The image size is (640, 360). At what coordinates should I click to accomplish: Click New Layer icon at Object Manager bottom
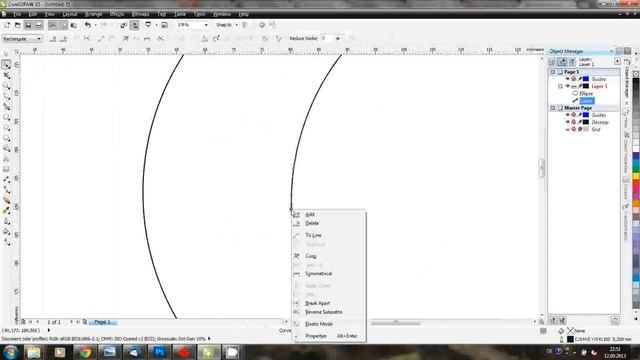(x=553, y=320)
